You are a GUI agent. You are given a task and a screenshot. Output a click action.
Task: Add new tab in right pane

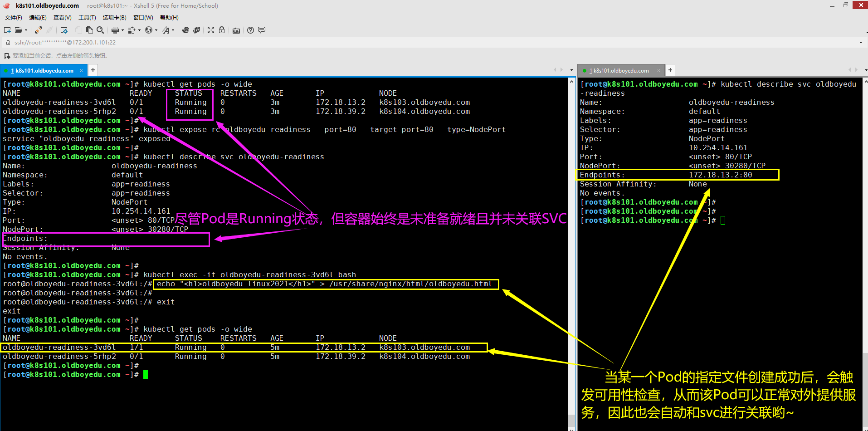[x=670, y=70]
